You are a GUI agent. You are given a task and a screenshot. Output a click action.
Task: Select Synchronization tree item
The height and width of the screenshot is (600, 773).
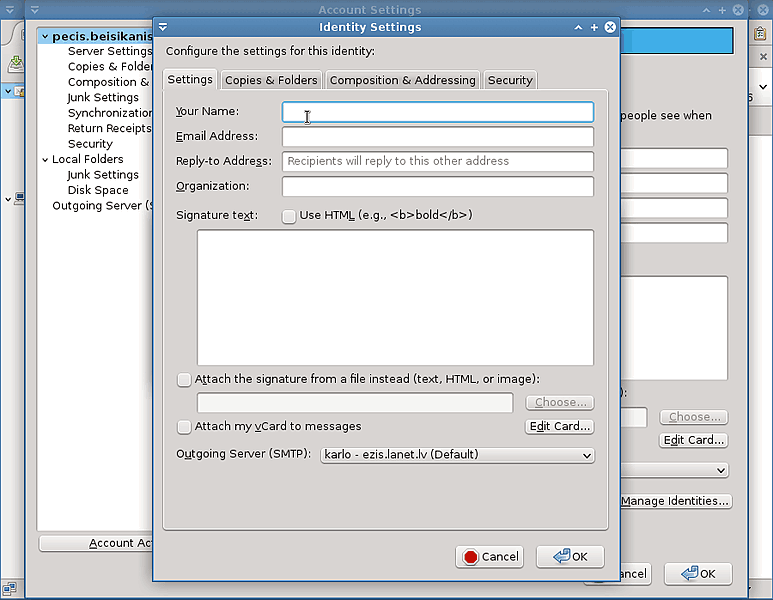tap(110, 113)
